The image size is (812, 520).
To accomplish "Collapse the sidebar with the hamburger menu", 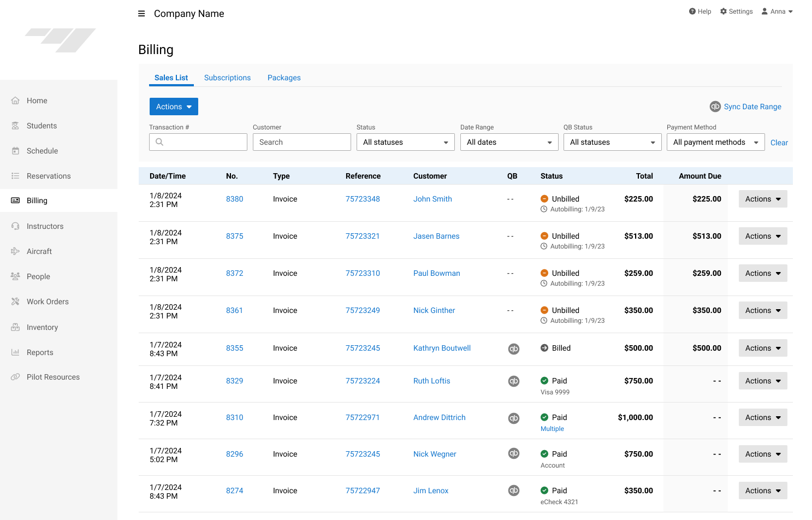I will (141, 13).
